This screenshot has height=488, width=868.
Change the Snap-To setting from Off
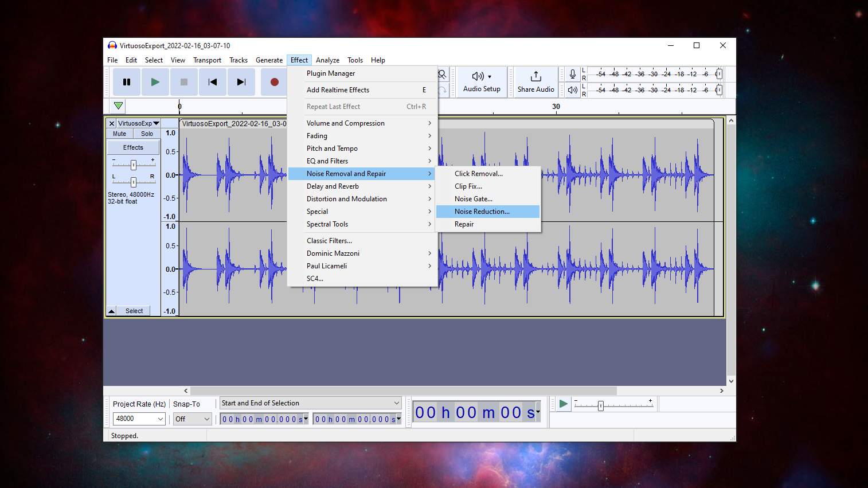192,419
